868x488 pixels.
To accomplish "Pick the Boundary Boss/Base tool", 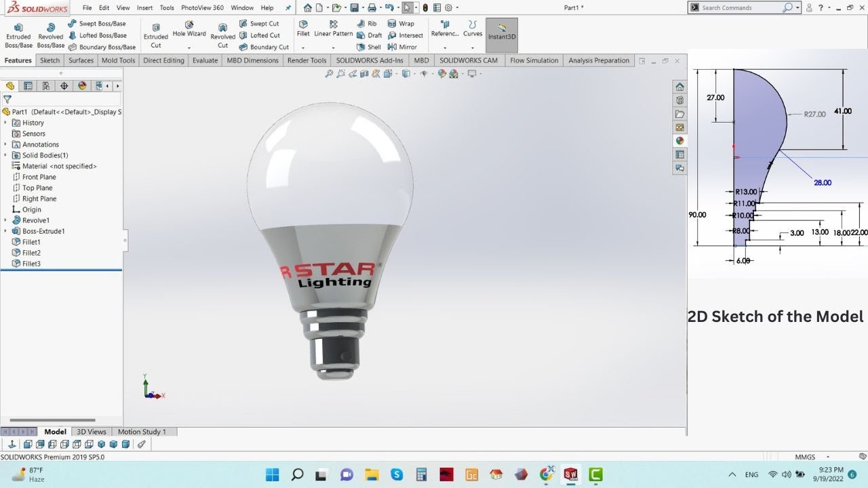I will point(102,47).
